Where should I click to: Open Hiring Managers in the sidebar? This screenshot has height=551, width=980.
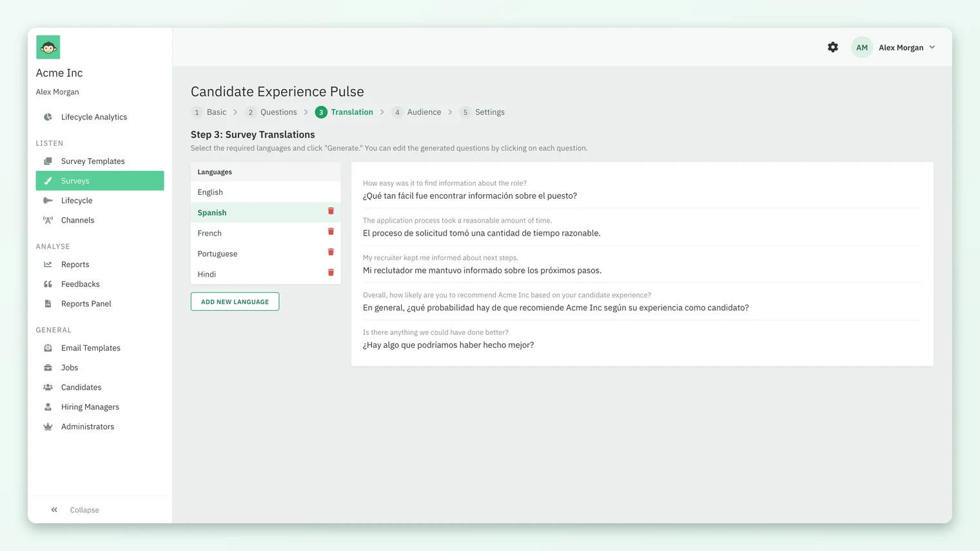[x=100, y=407]
